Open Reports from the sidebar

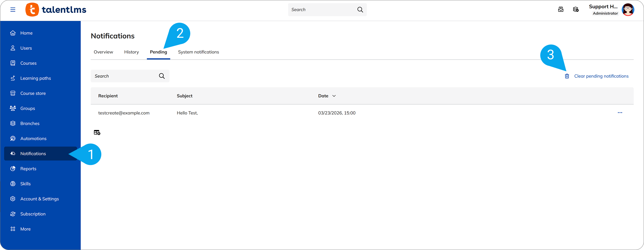tap(28, 169)
